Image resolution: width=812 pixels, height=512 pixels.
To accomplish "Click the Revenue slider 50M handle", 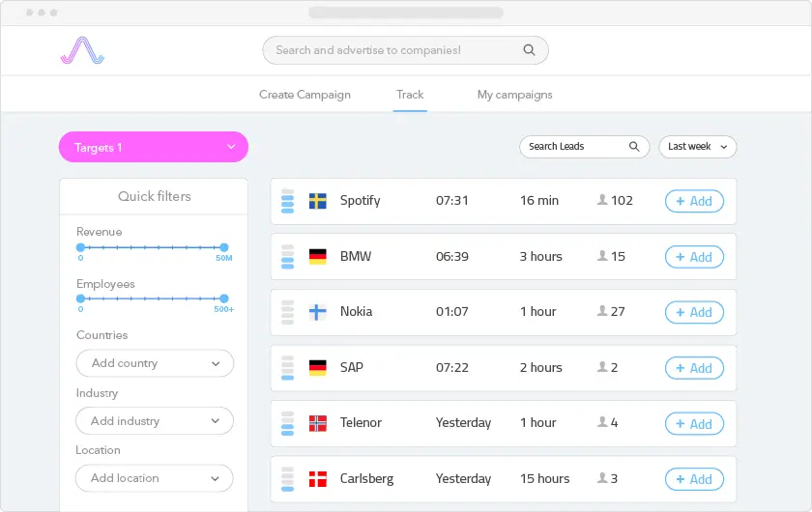I will point(223,247).
